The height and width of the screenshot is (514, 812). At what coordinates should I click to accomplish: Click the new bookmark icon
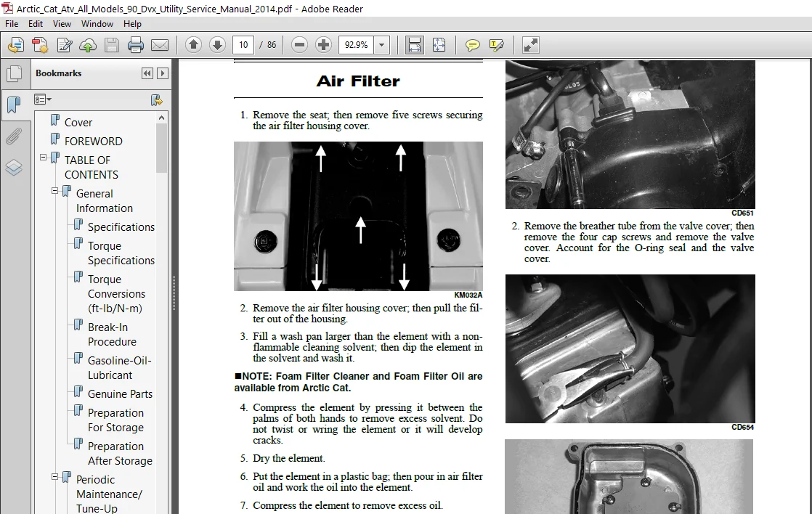point(156,99)
